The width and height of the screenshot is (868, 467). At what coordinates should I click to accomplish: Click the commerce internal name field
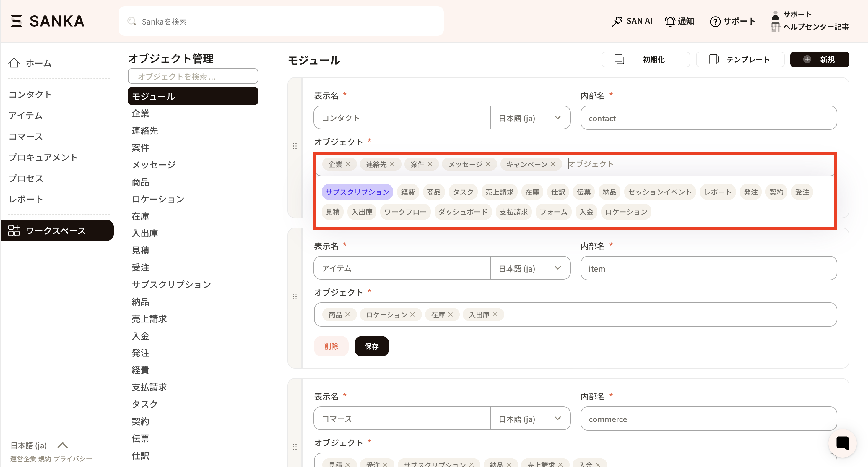click(709, 419)
